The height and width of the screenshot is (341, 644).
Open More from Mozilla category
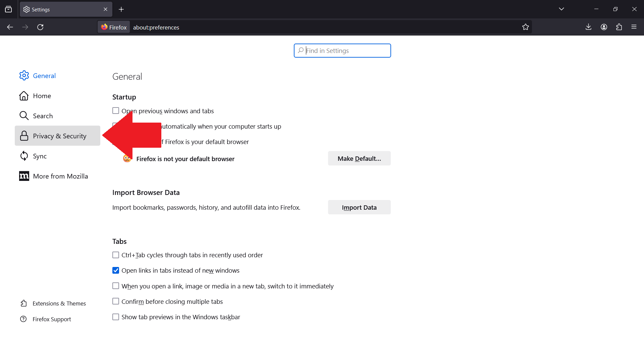pos(58,176)
